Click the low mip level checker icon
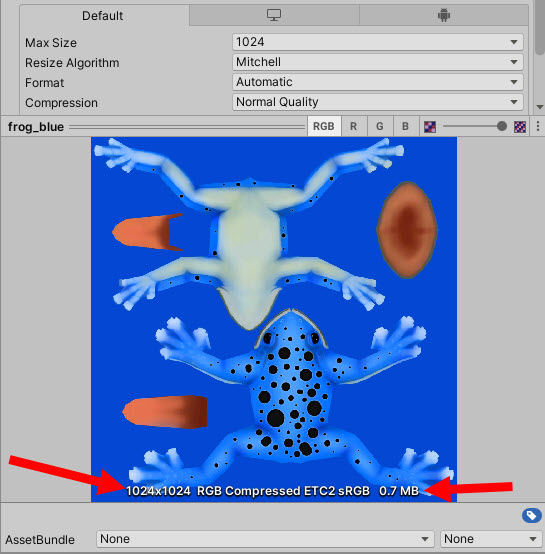Image resolution: width=545 pixels, height=554 pixels. tap(430, 126)
